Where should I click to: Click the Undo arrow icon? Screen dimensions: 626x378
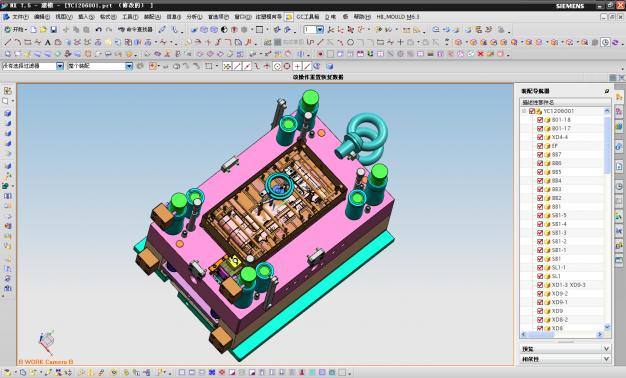click(x=98, y=30)
